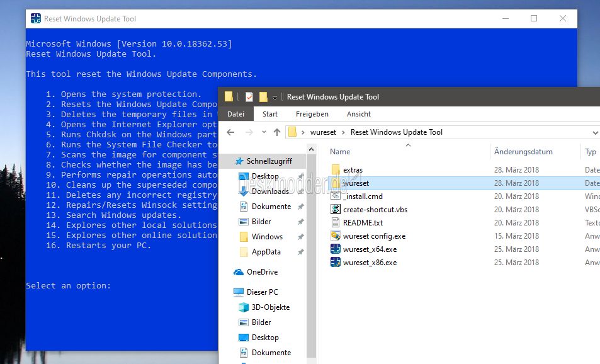Click the pin icon beside pinned Bilder
Image resolution: width=600 pixels, height=364 pixels.
301,222
